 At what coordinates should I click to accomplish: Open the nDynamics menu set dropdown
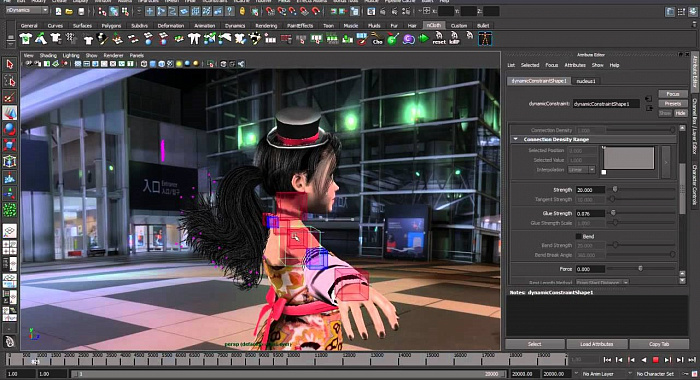[27, 10]
